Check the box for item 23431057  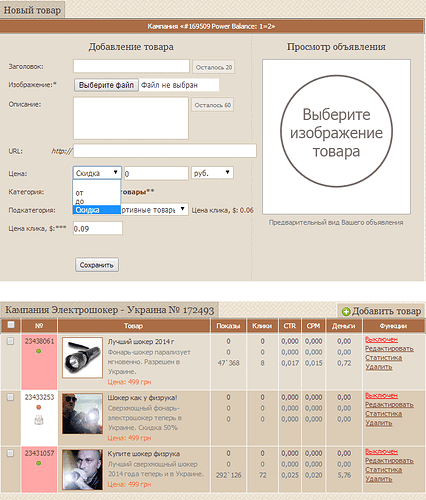pos(11,453)
